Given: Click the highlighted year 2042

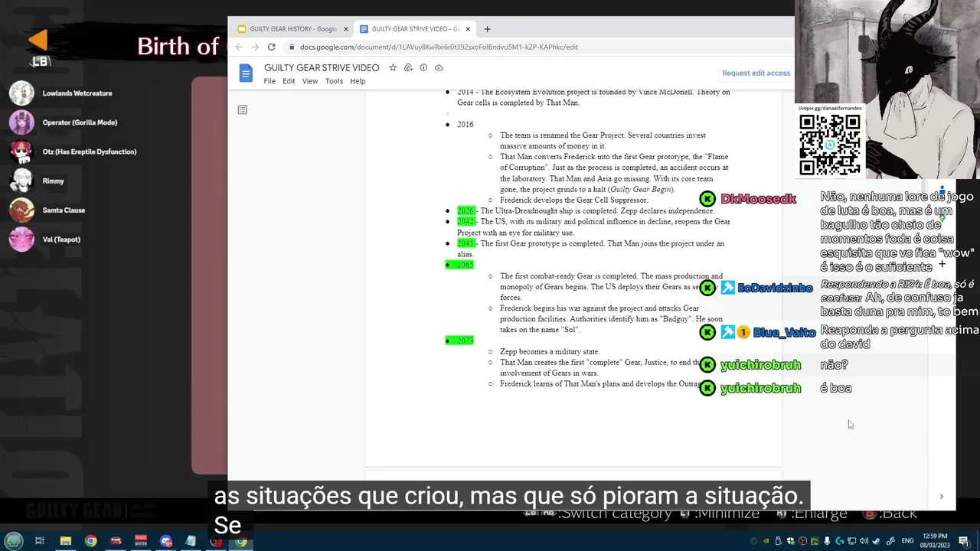Looking at the screenshot, I should point(465,221).
